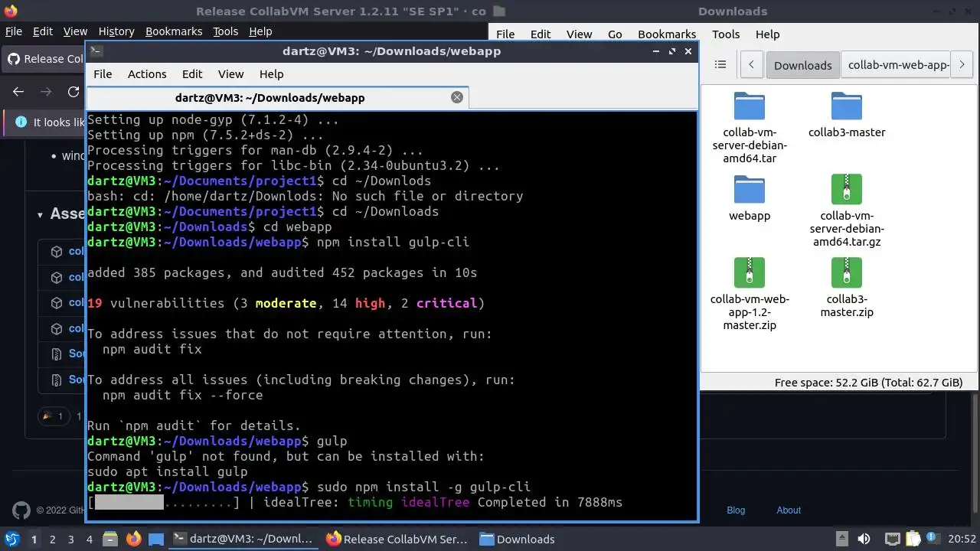
Task: Click the path bar right scroll chevron
Action: click(962, 65)
